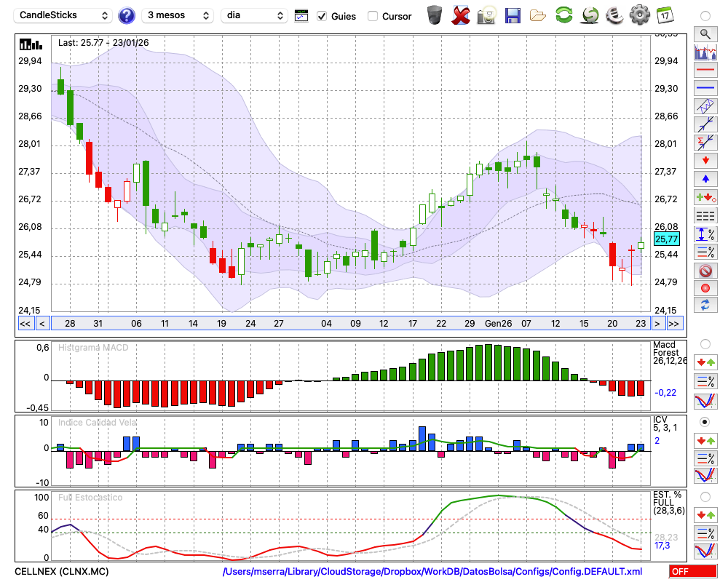Click the magnifying glass zoom tool
The height and width of the screenshot is (582, 728).
705,33
